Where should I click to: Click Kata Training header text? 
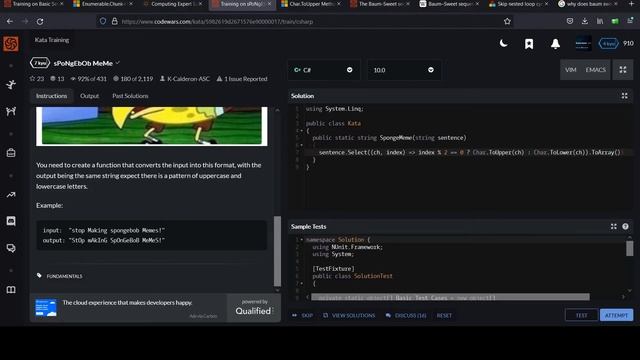[52, 40]
